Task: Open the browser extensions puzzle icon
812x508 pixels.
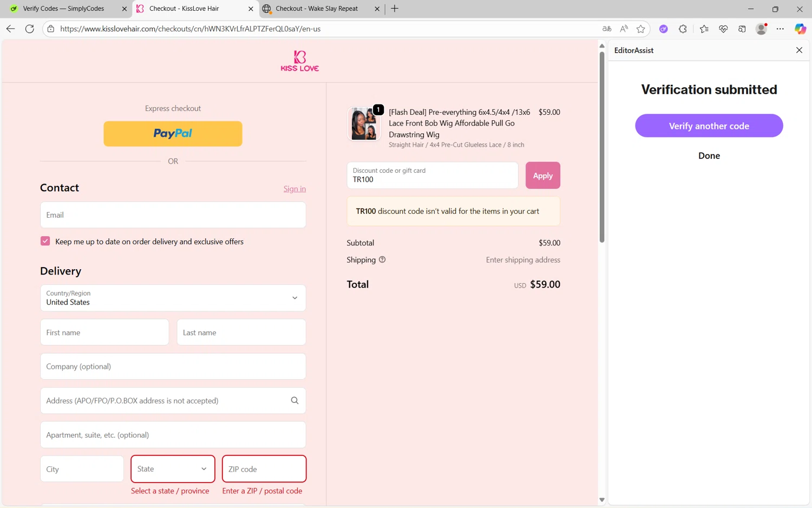Action: click(683, 29)
